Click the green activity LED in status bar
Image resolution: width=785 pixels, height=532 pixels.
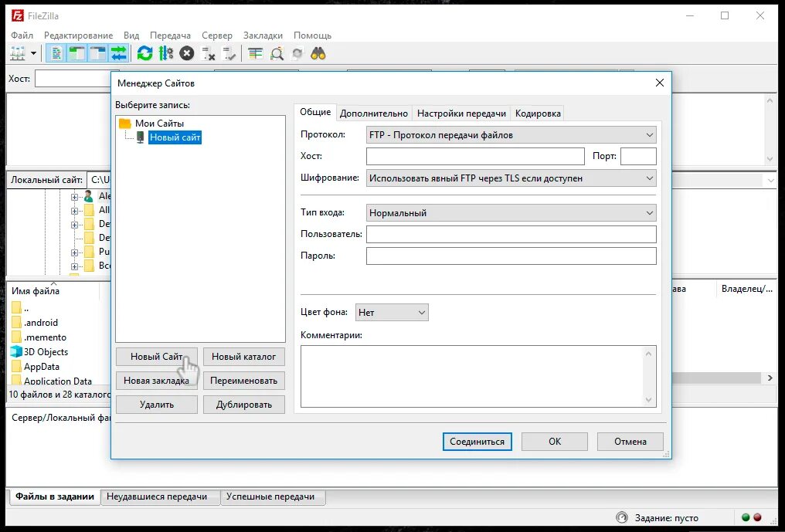(x=746, y=517)
